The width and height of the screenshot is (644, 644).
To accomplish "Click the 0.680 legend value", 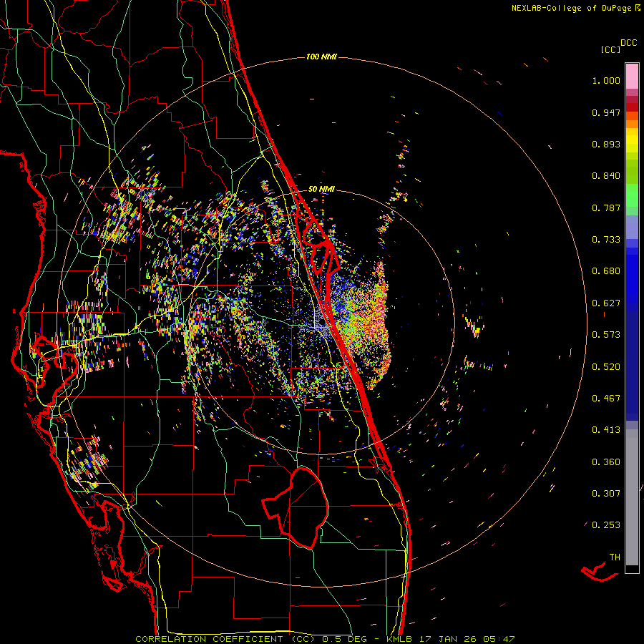I will click(606, 271).
